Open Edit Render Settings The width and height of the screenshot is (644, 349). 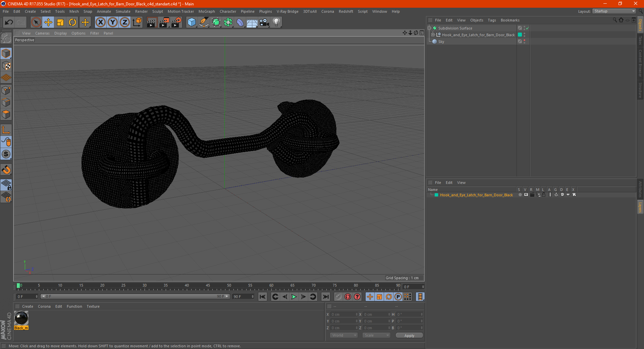tap(176, 22)
